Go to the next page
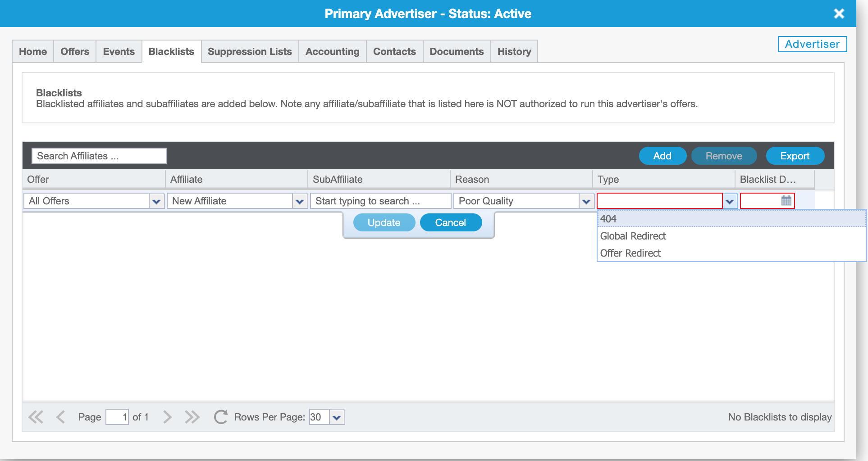Image resolution: width=868 pixels, height=461 pixels. [x=167, y=417]
